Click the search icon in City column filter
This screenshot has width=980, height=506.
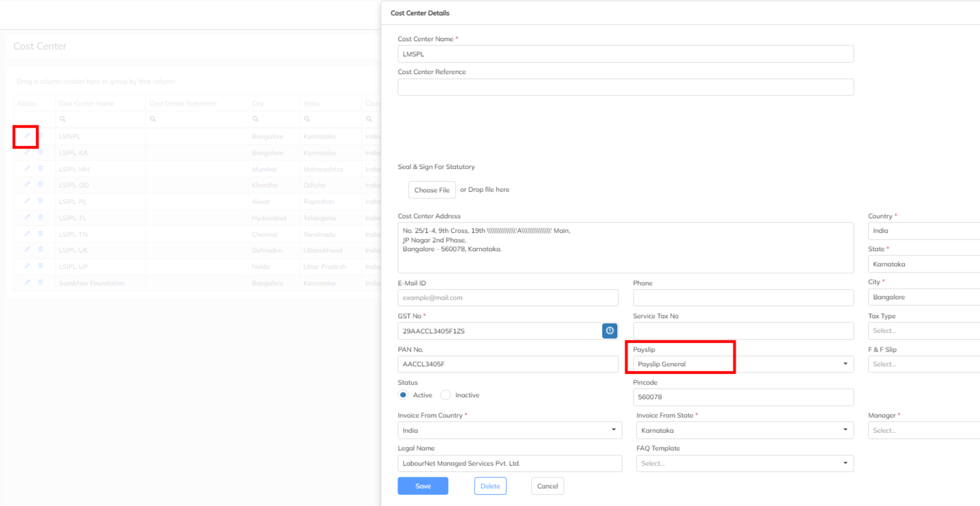pyautogui.click(x=255, y=119)
